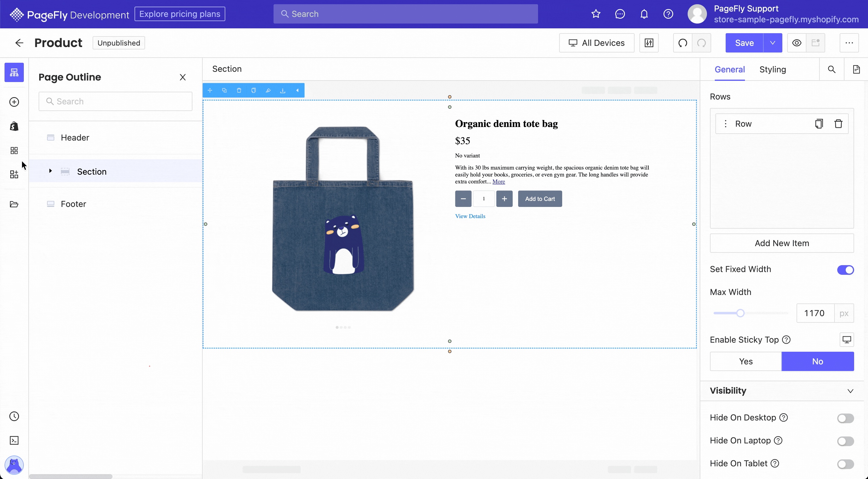Click the duplicate icon in section toolbar

pos(224,90)
